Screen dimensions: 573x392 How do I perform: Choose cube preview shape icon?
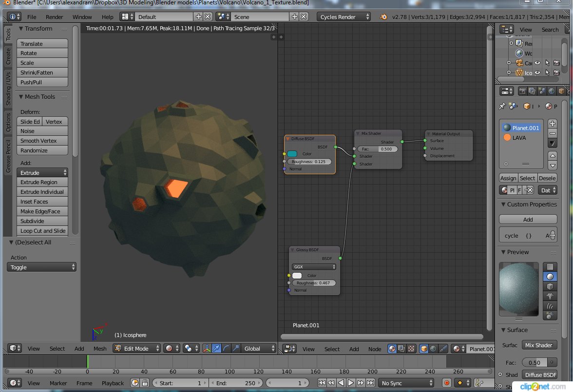click(x=550, y=286)
